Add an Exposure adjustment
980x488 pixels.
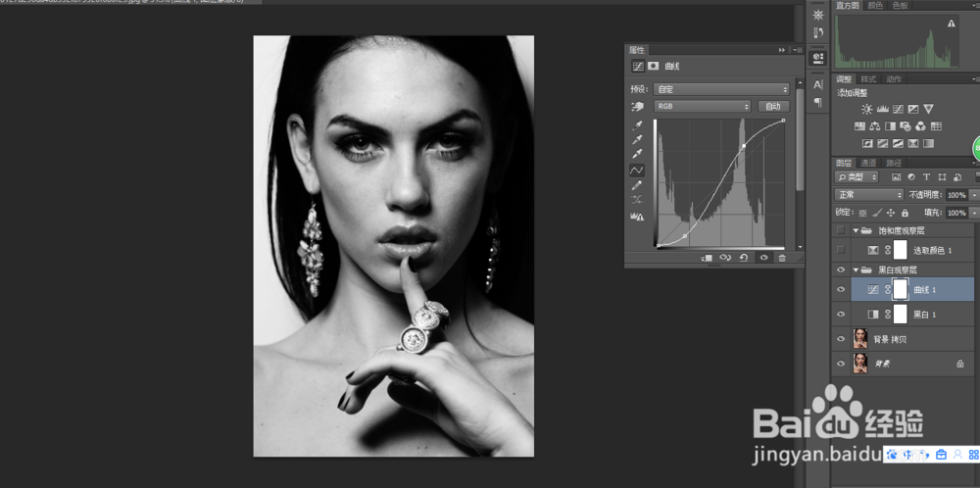(913, 110)
